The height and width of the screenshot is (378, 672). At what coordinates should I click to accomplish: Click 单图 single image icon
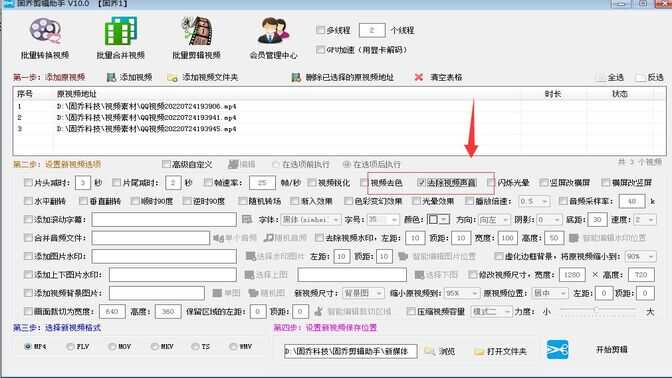click(217, 293)
